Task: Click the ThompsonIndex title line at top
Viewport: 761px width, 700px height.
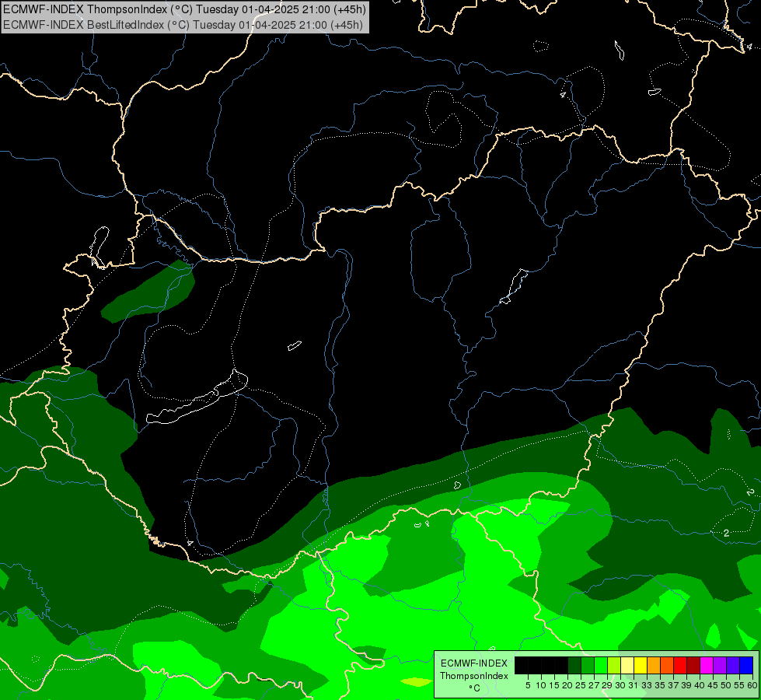Action: [184, 9]
